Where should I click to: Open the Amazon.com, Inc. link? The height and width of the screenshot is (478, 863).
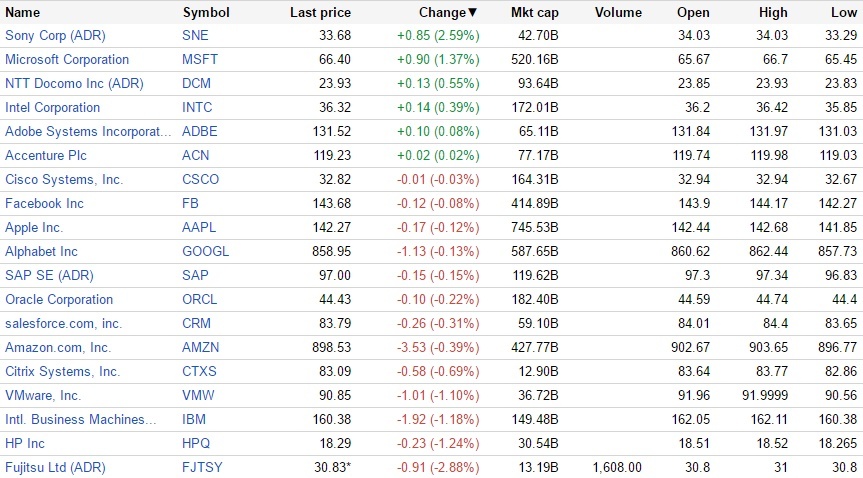tap(58, 348)
